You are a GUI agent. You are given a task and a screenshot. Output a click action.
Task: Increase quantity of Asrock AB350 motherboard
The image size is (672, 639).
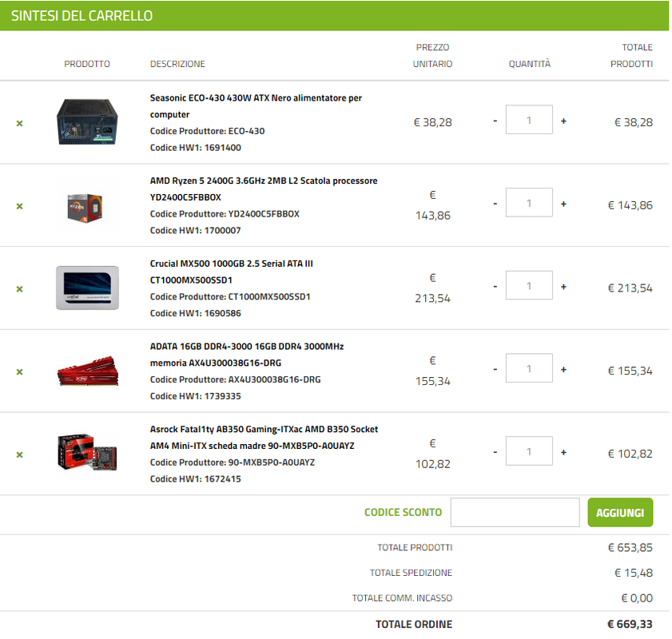tap(563, 452)
